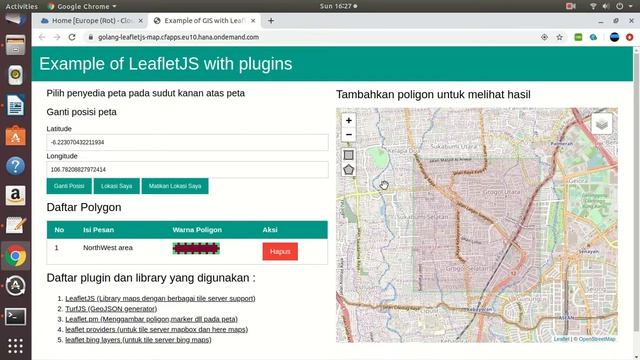The height and width of the screenshot is (360, 640).
Task: Open the LeafletJS library link
Action: (160, 298)
